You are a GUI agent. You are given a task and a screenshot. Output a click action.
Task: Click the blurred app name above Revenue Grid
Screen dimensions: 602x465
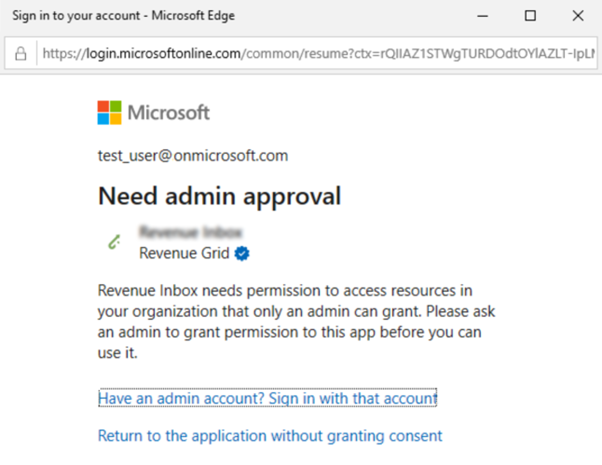190,232
